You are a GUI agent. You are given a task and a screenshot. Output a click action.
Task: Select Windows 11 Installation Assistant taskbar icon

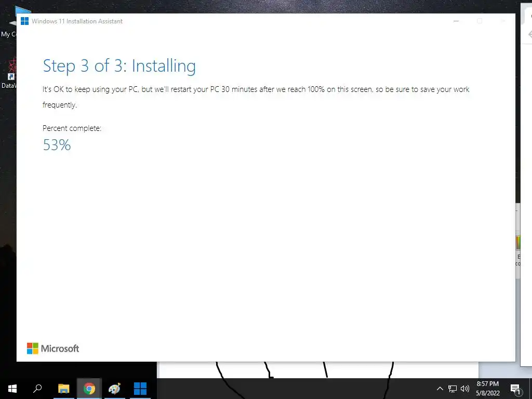(x=140, y=389)
